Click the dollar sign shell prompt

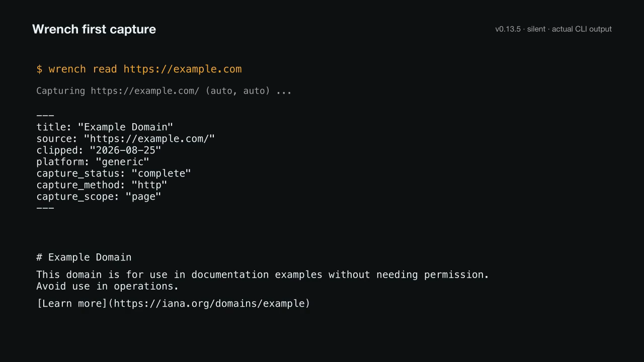(39, 69)
